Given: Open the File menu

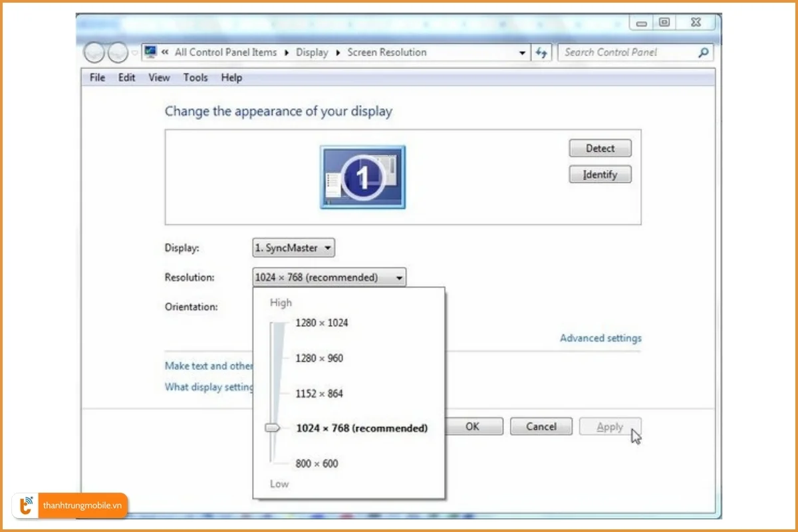Looking at the screenshot, I should pyautogui.click(x=97, y=78).
